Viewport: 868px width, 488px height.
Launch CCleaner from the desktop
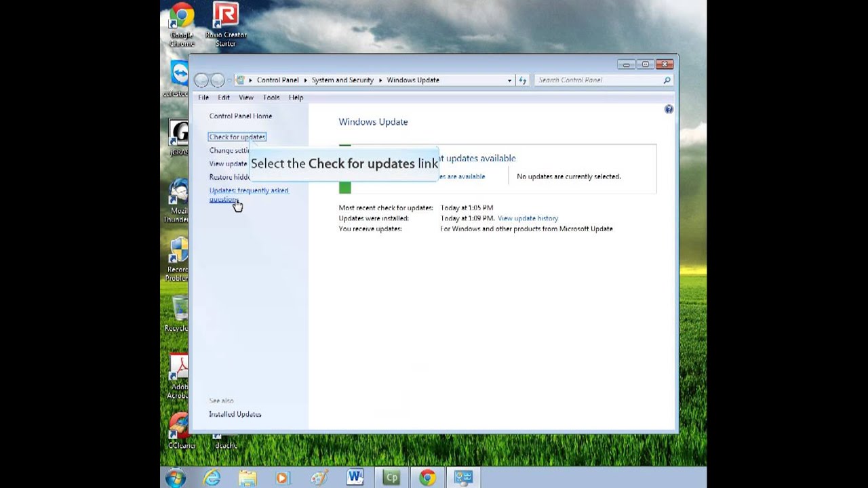(x=181, y=431)
